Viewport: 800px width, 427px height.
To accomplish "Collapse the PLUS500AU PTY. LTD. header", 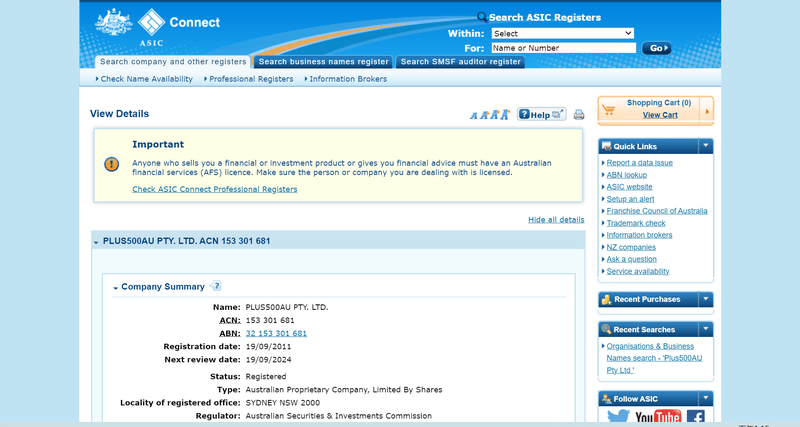I will pyautogui.click(x=96, y=242).
